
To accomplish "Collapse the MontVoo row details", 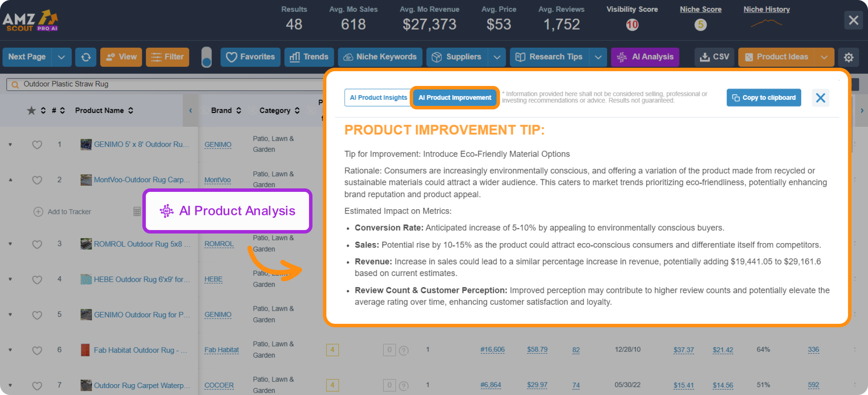I will click(x=10, y=180).
